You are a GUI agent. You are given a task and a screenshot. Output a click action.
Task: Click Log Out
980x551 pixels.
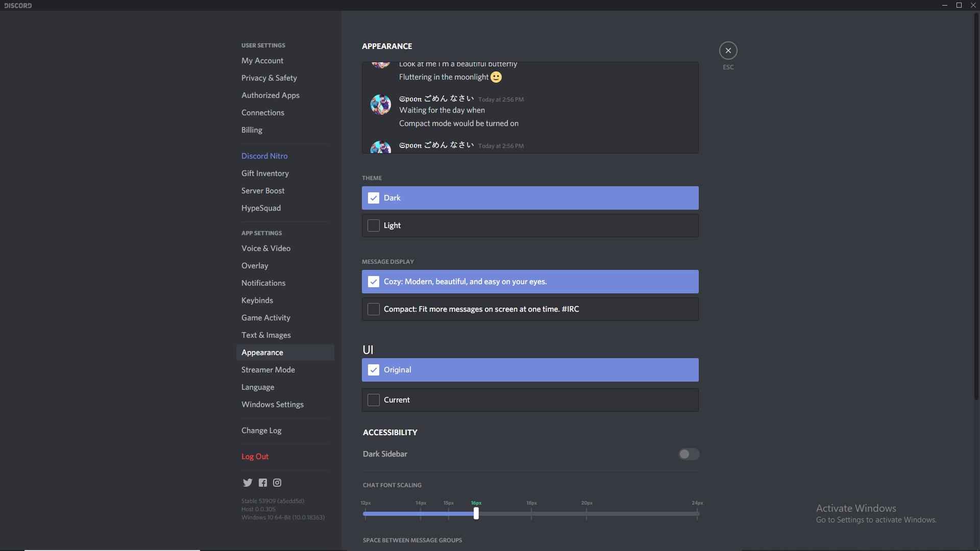pos(255,456)
